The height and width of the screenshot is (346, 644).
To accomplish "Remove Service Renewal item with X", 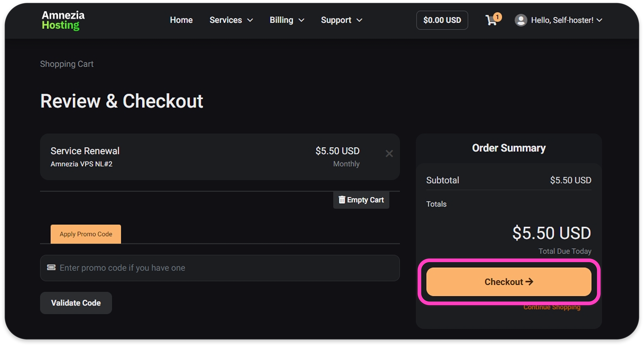I will pyautogui.click(x=389, y=153).
